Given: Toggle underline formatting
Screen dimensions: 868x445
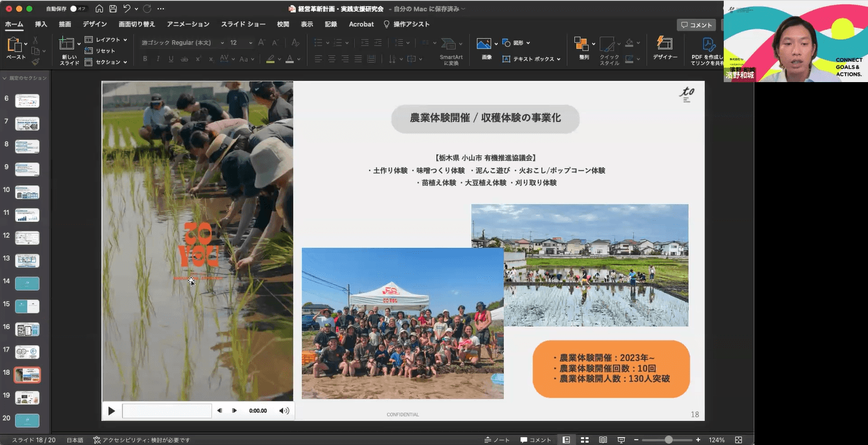Looking at the screenshot, I should tap(170, 59).
